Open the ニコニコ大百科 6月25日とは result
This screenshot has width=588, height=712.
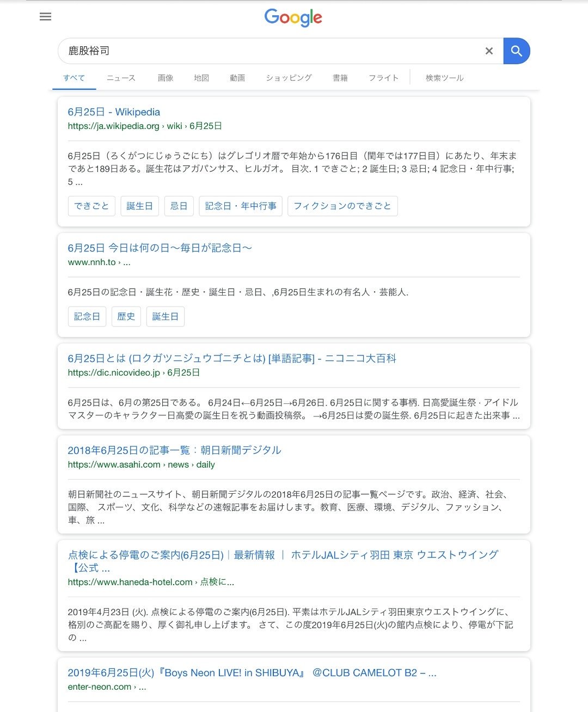[x=232, y=358]
